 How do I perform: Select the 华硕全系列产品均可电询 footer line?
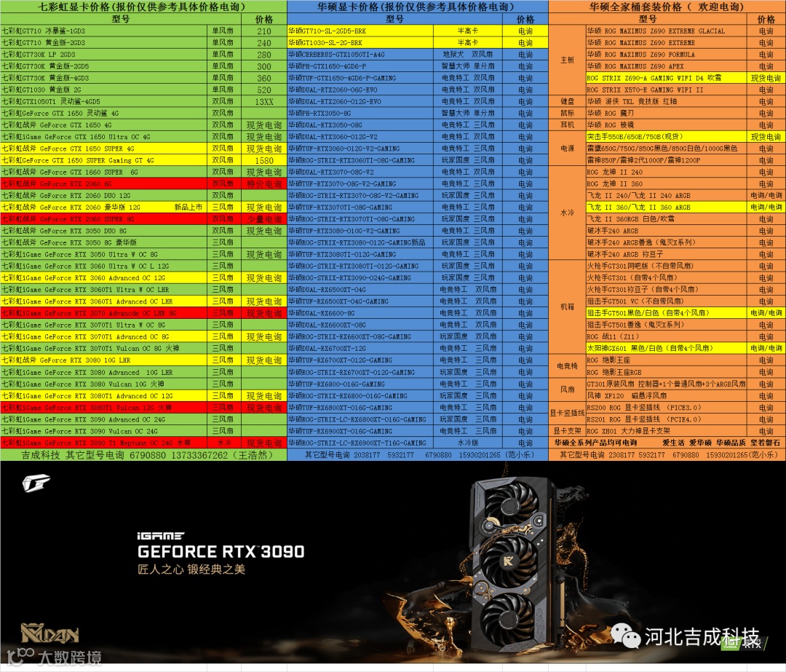[x=667, y=443]
